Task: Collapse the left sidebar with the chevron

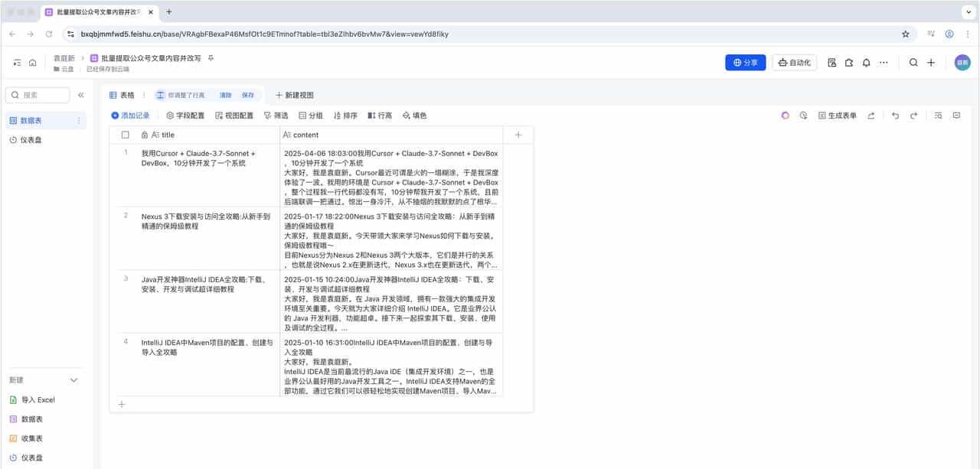Action: 81,95
